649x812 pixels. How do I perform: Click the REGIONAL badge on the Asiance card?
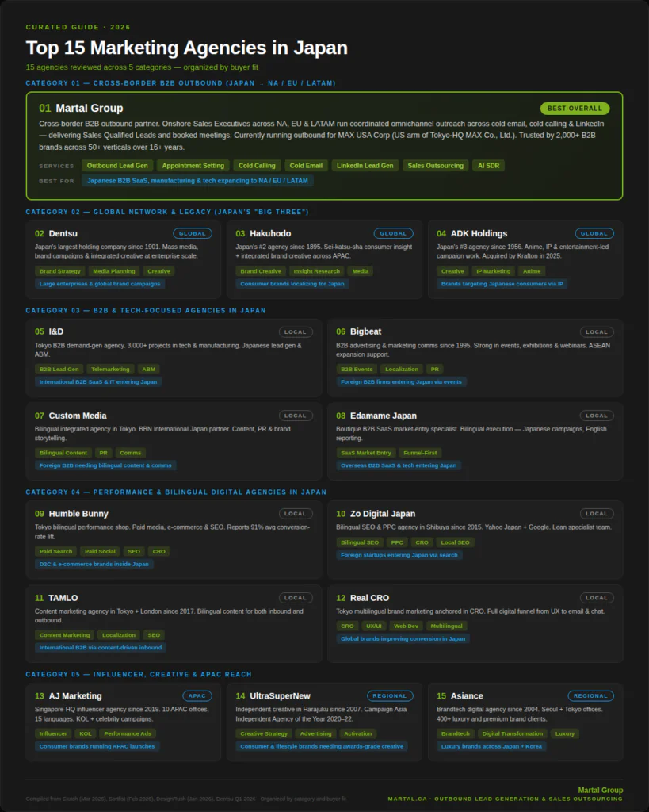(x=590, y=696)
